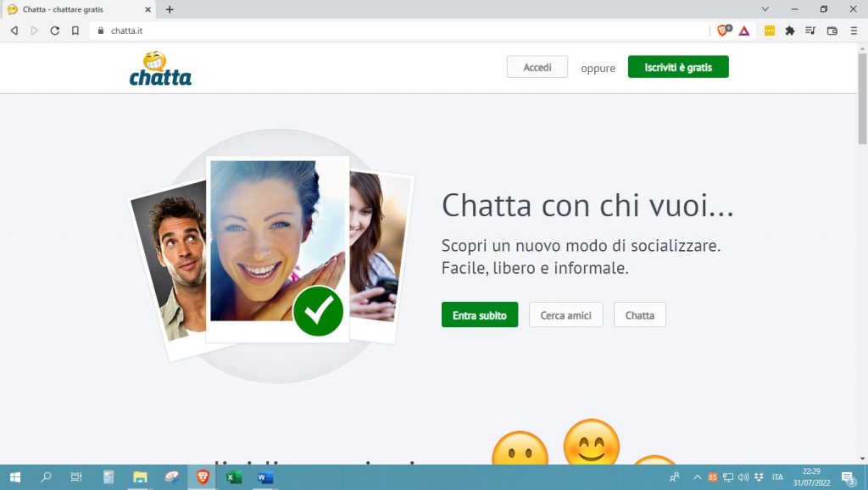Open the Start menu
Viewport: 868px width, 490px height.
(15, 478)
